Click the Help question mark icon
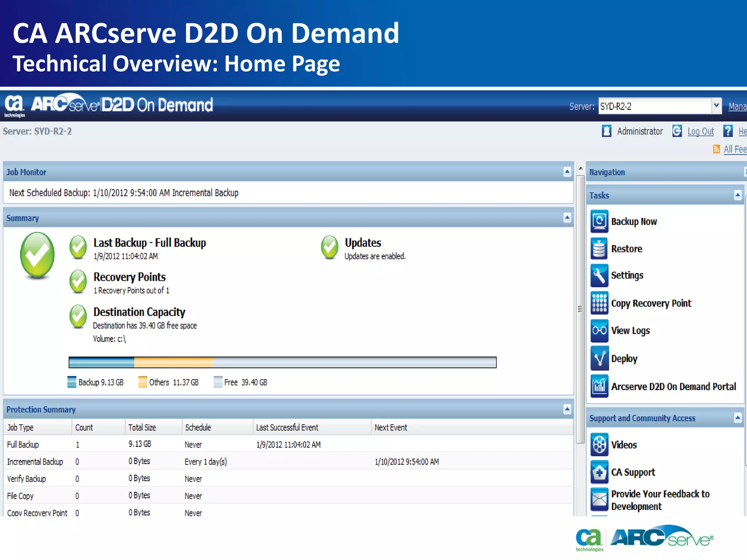The height and width of the screenshot is (560, 747). tap(728, 131)
